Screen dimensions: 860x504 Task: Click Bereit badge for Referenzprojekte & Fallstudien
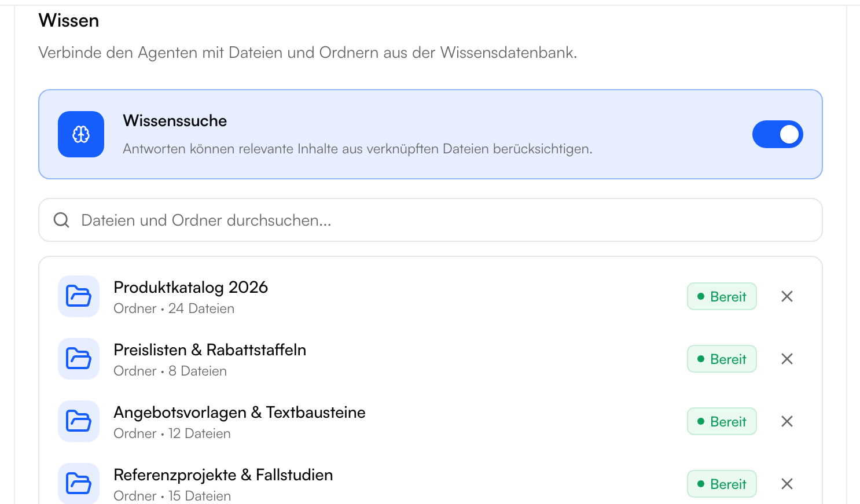(722, 484)
